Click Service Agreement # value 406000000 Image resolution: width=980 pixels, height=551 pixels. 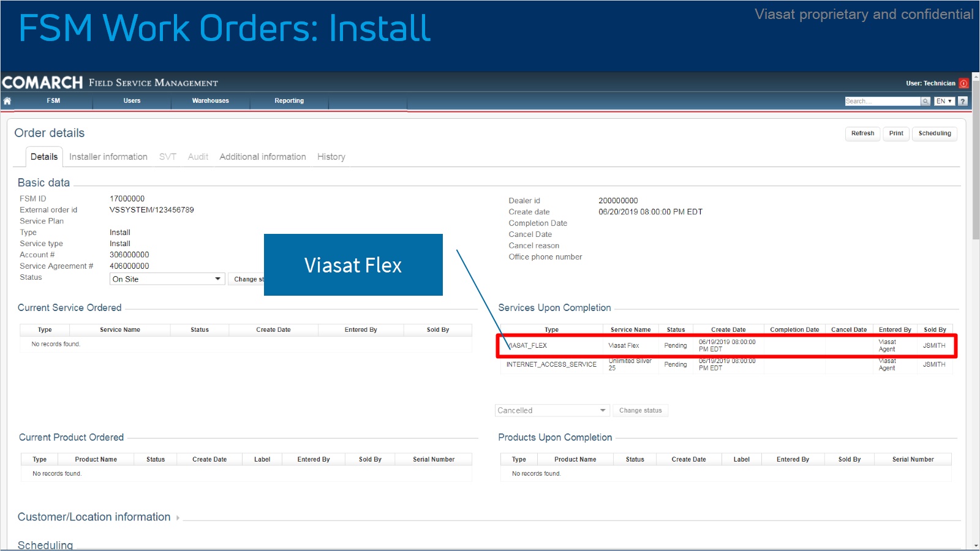(x=129, y=266)
